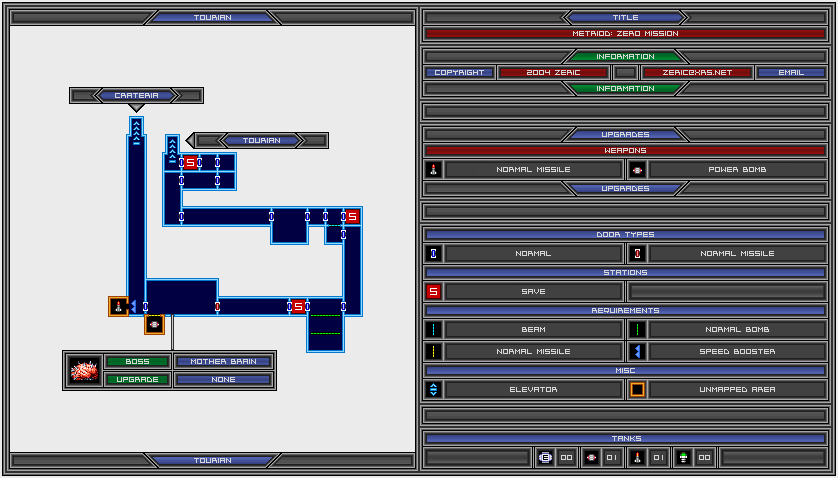This screenshot has height=478, width=838.
Task: Click the save room at the map's right edge
Action: 352,216
